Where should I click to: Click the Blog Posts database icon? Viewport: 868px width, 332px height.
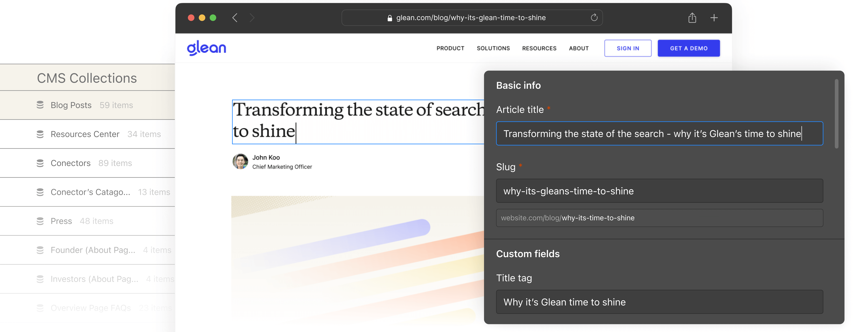pos(40,105)
